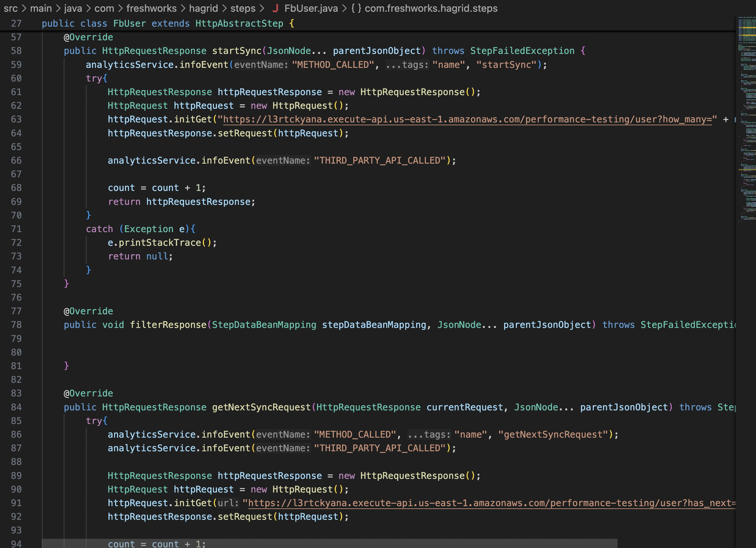Click the 'main' breadcrumb segment
The height and width of the screenshot is (548, 756).
[41, 8]
